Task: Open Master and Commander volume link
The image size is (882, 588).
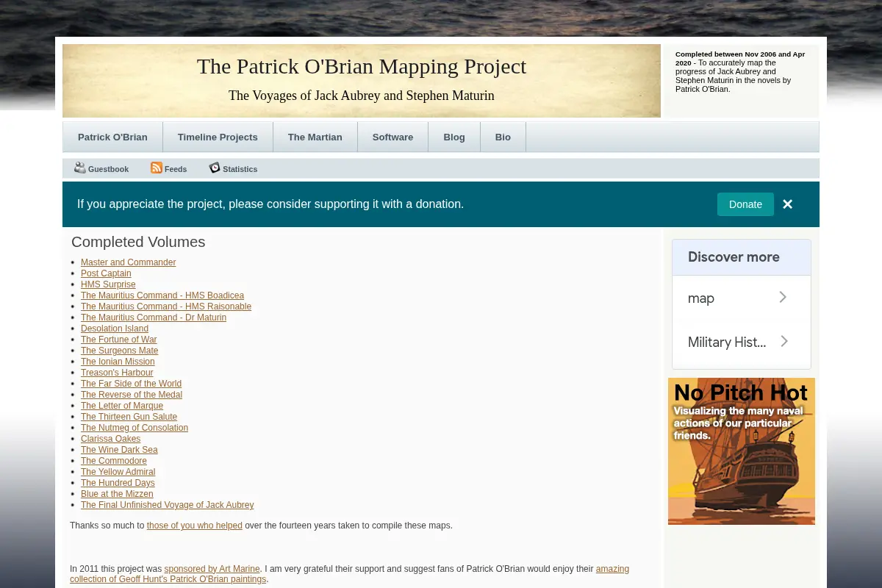Action: [128, 262]
